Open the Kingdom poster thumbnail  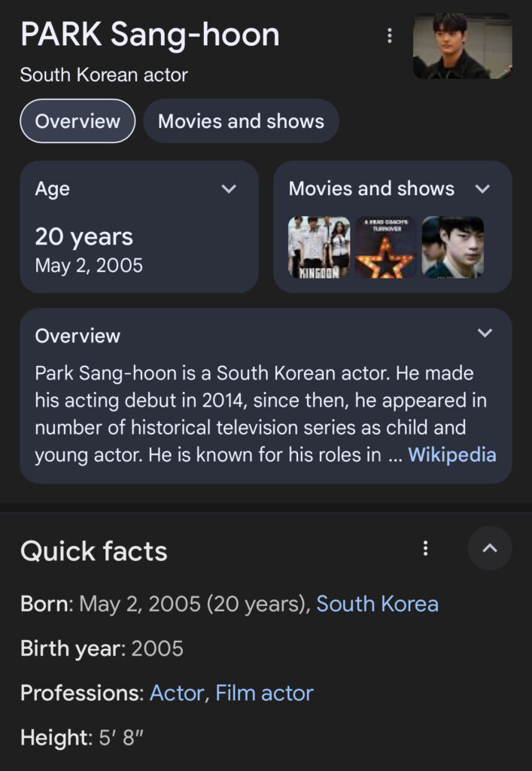319,248
